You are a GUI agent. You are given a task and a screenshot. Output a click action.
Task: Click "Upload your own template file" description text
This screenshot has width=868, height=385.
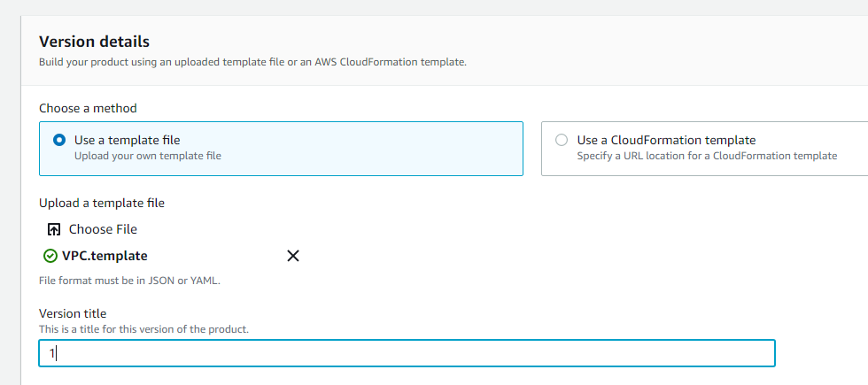[148, 156]
